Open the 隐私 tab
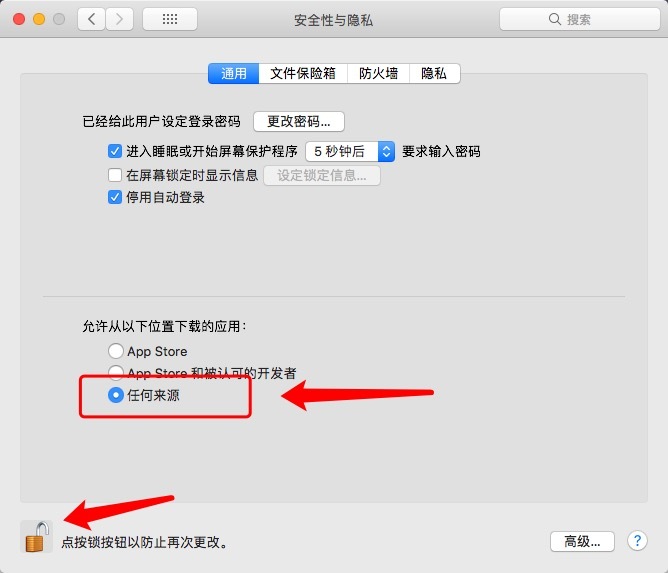 (435, 73)
